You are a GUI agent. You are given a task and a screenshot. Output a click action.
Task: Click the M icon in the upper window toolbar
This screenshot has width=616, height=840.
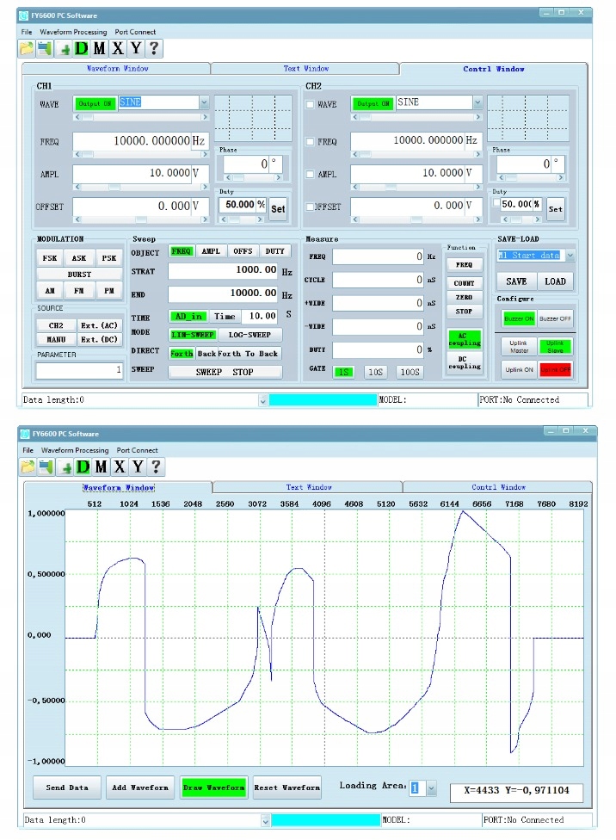pyautogui.click(x=100, y=49)
